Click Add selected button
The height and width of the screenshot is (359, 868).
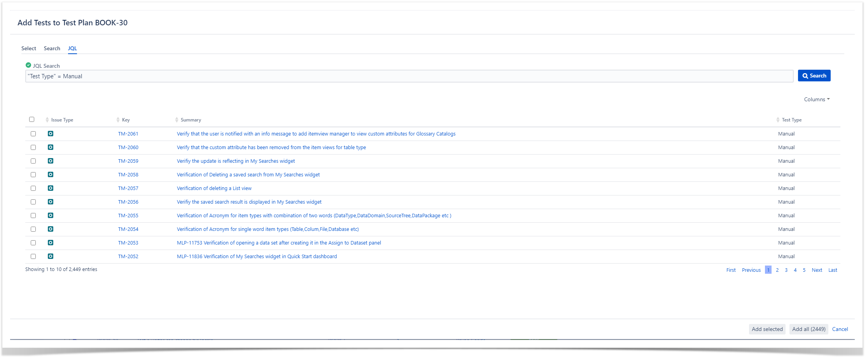click(x=767, y=329)
